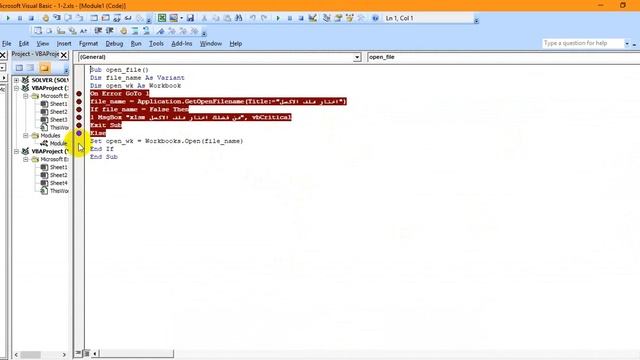Switch to Procedure View button
This screenshot has width=640, height=360.
(x=78, y=353)
